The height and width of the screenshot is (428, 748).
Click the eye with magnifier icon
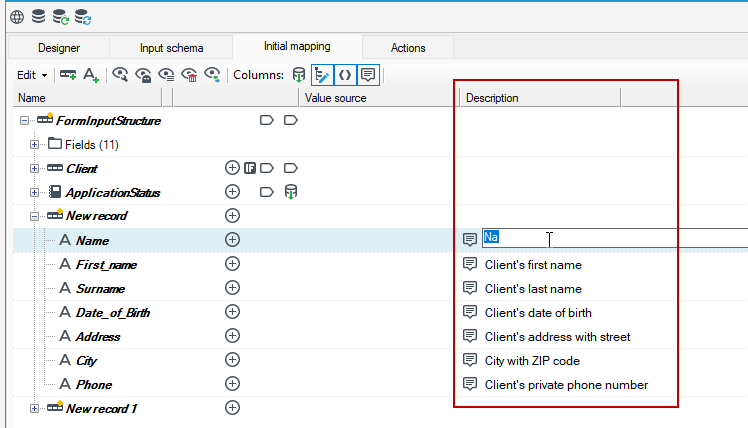click(120, 74)
